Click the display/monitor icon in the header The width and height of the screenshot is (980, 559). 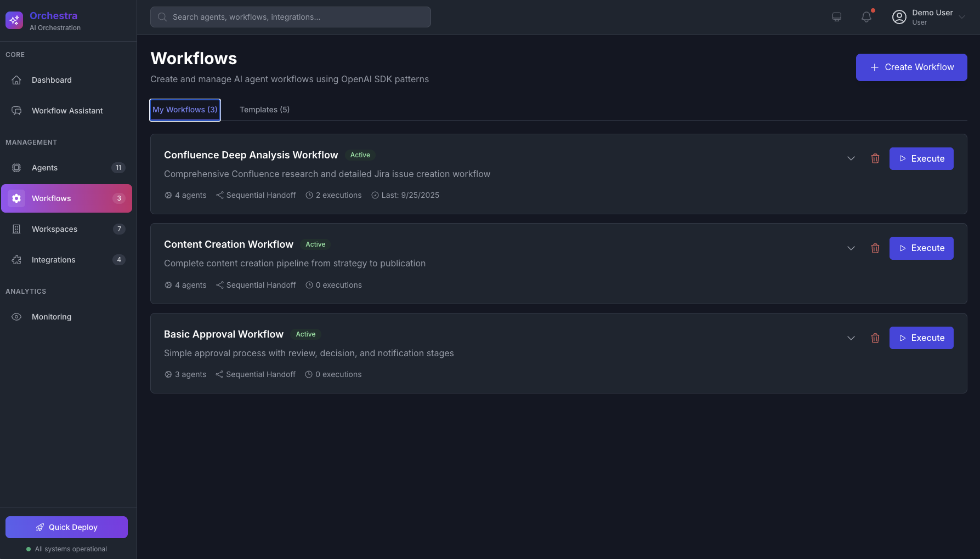[836, 17]
